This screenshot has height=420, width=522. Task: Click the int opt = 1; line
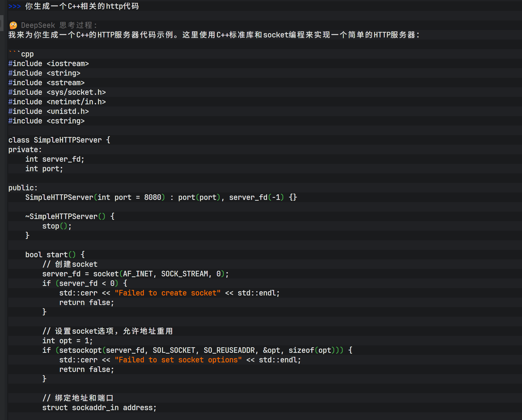(x=67, y=341)
